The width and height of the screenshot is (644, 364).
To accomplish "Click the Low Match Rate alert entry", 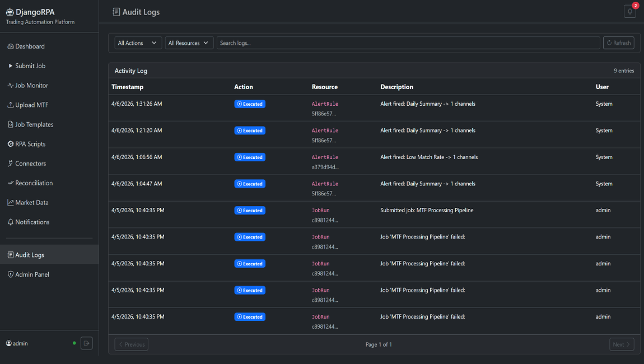I will point(428,157).
